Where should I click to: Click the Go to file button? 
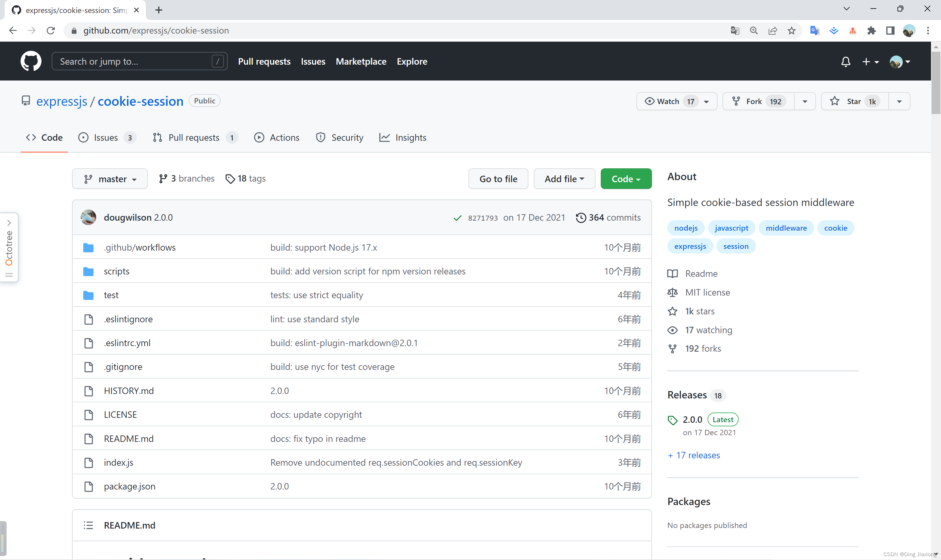click(x=498, y=179)
